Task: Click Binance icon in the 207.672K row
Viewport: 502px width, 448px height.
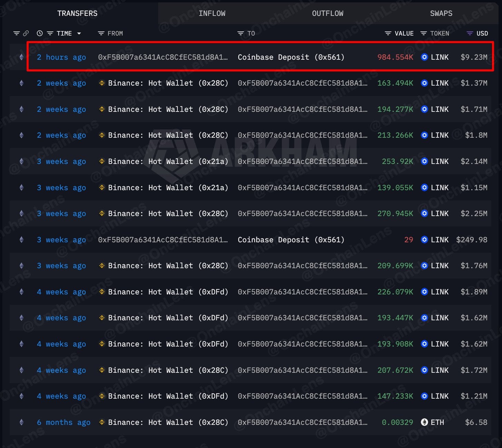Action: [x=102, y=370]
